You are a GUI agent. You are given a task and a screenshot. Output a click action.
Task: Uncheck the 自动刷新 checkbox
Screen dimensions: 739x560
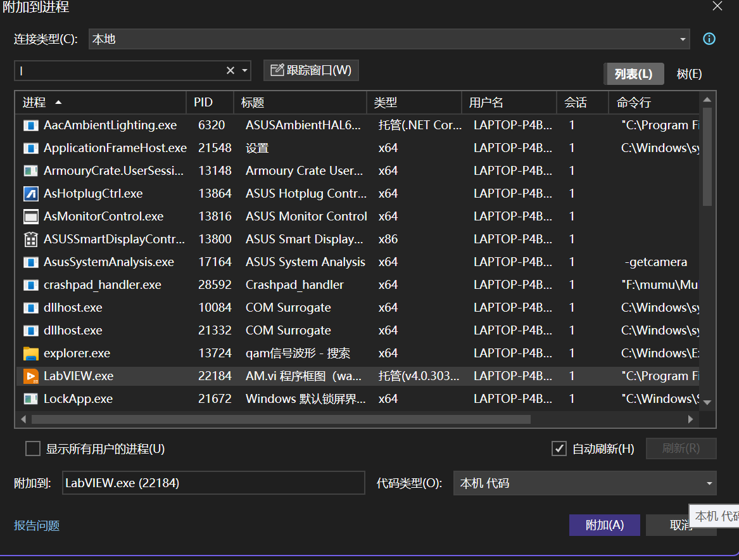coord(559,449)
